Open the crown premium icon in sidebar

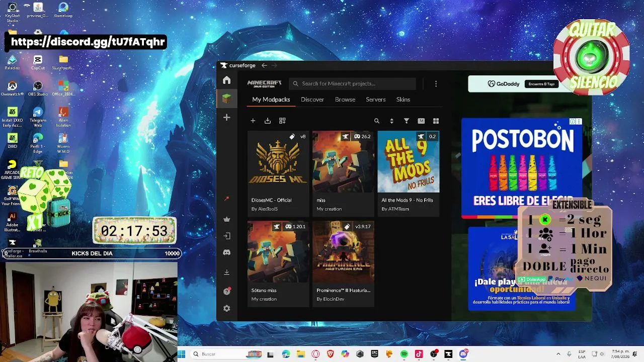pos(227,219)
